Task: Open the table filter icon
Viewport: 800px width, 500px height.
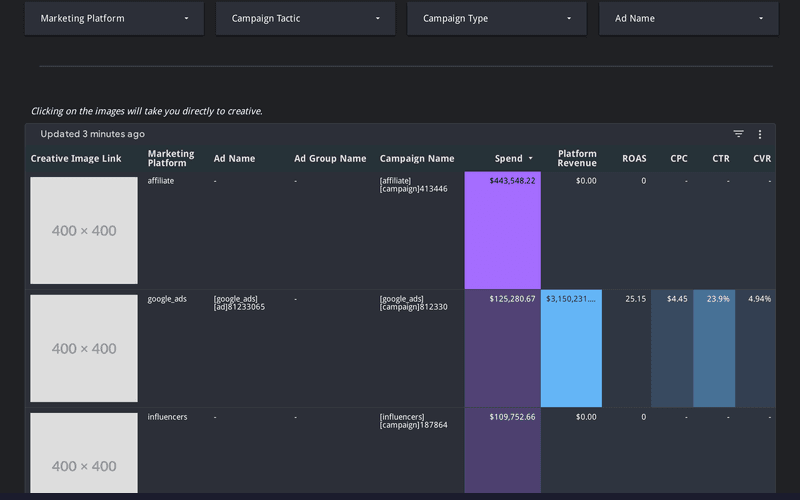Action: [738, 134]
